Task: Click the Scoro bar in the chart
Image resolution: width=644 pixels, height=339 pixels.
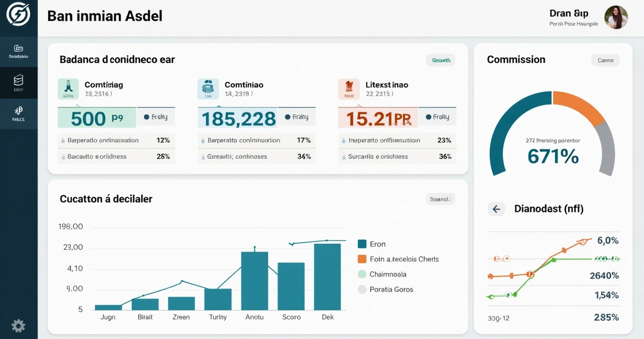Action: coord(291,286)
